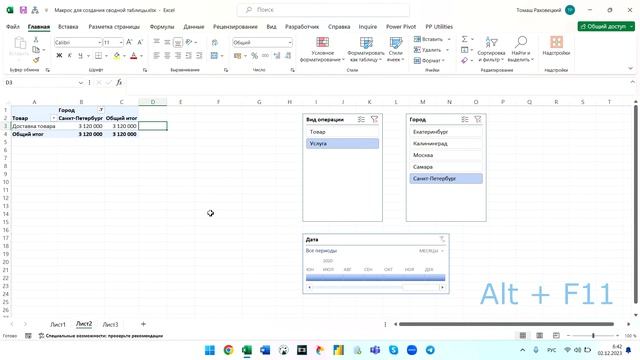Align cell text to the left
Image resolution: width=640 pixels, height=360 pixels.
(x=156, y=56)
